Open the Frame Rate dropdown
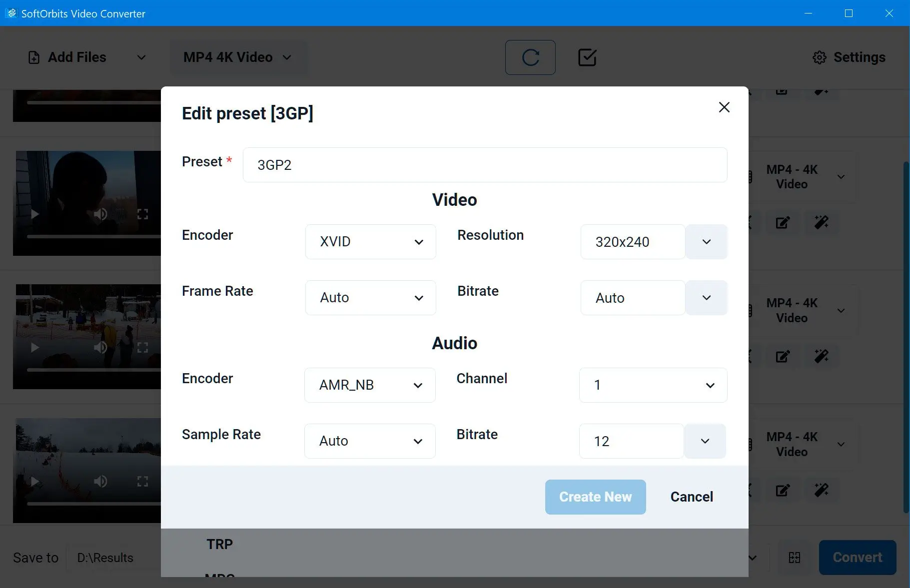 [370, 298]
